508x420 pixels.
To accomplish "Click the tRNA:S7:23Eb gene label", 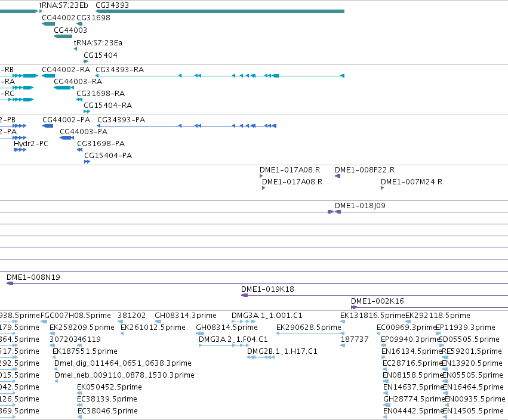I will click(63, 5).
